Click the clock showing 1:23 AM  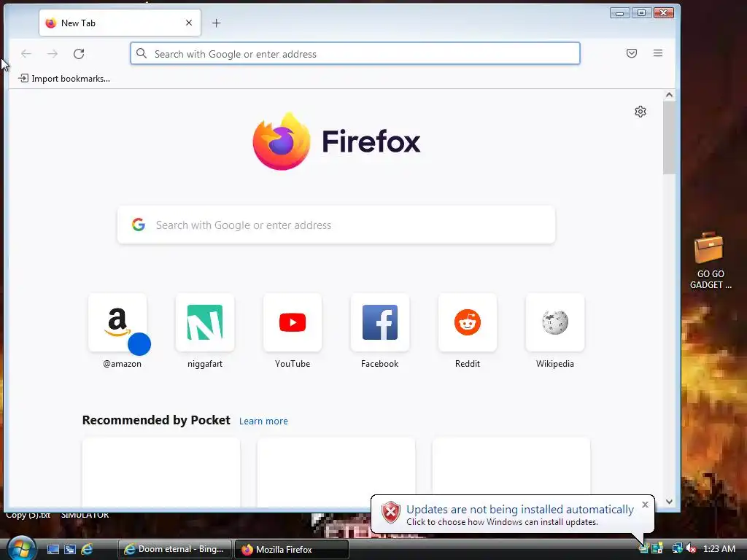click(x=719, y=548)
